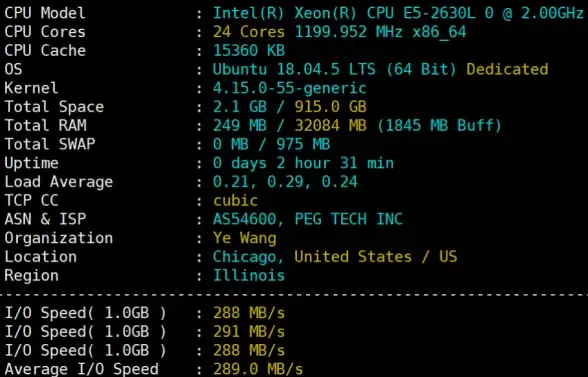Viewport: 588px width, 377px height.
Task: Click the 291 MB/s I/O speed
Action: (x=249, y=332)
